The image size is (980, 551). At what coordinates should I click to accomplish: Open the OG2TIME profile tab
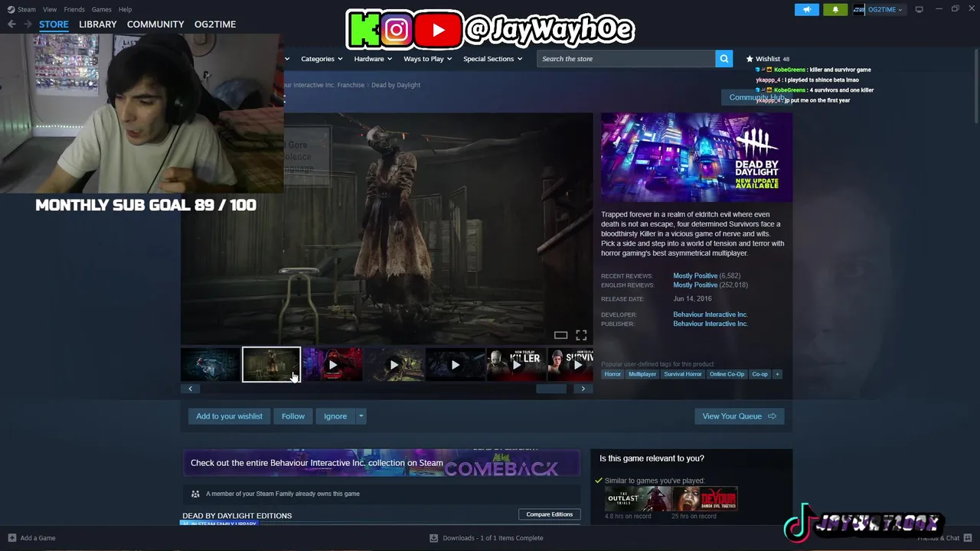click(215, 24)
